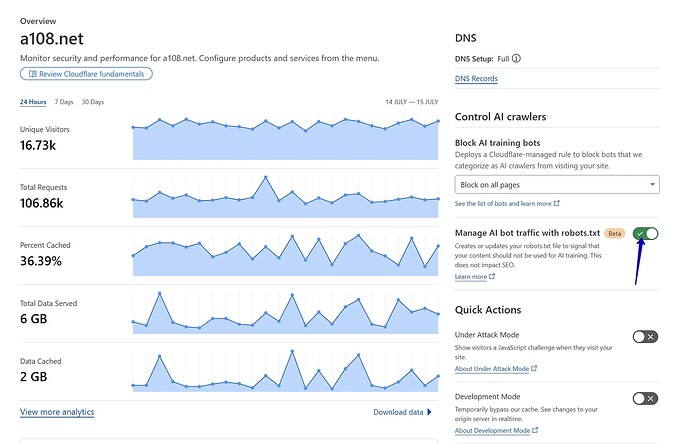Click the 106.86k Total Requests value
Image resolution: width=690 pixels, height=444 pixels.
click(x=42, y=203)
